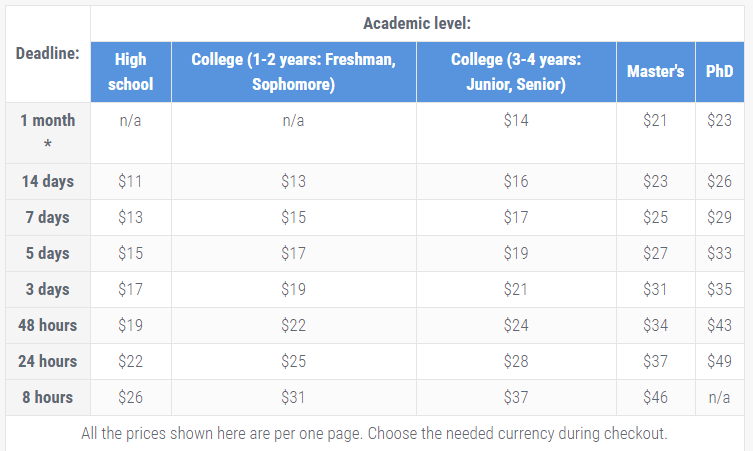Select the College Freshman, Sophomore header
The image size is (753, 451).
point(293,72)
